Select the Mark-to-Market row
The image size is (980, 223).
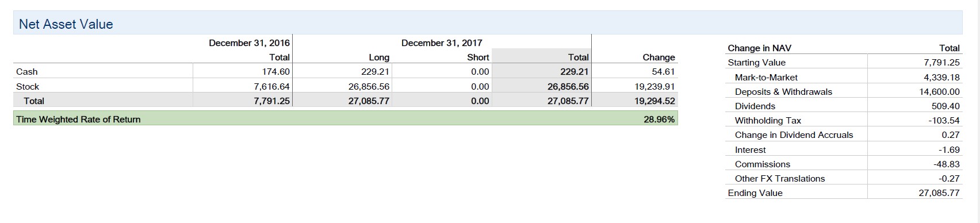[x=845, y=77]
